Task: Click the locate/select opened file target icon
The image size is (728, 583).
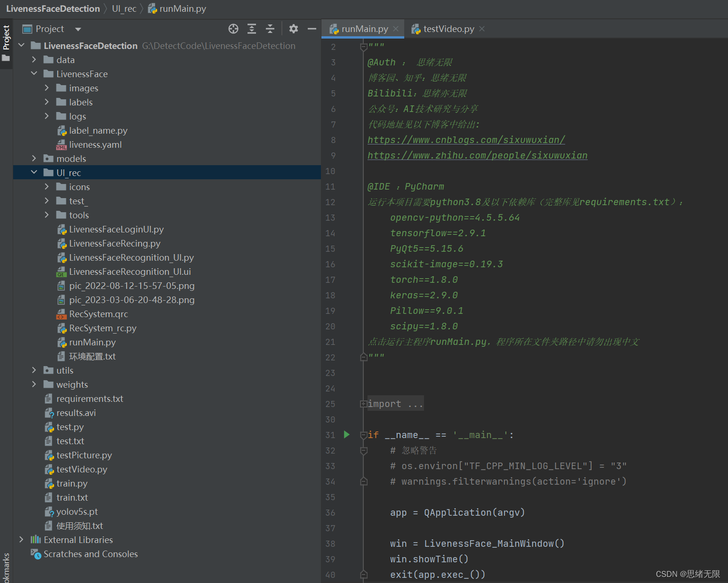Action: click(x=233, y=29)
